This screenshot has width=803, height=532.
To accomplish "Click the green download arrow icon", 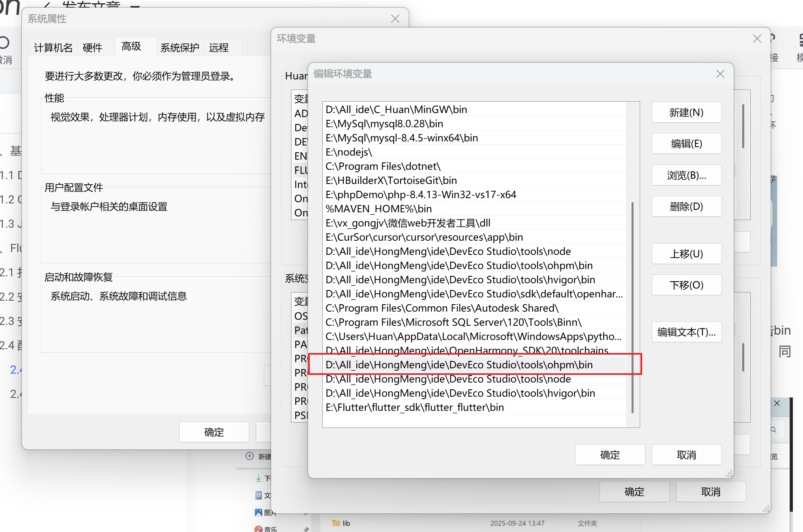I will [x=259, y=478].
